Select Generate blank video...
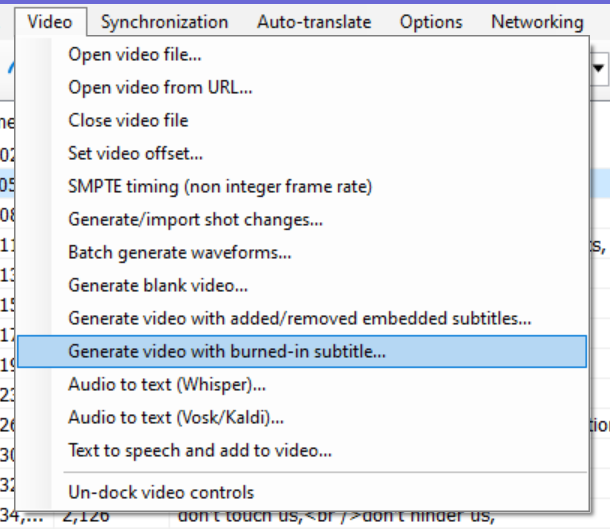 pos(158,285)
